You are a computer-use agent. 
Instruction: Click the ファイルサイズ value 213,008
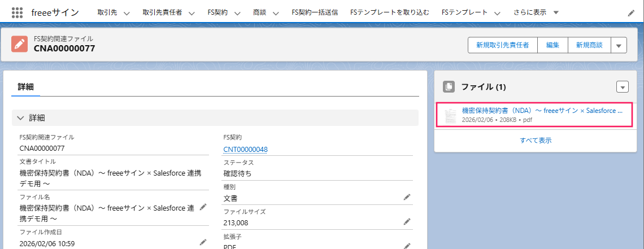coord(236,223)
